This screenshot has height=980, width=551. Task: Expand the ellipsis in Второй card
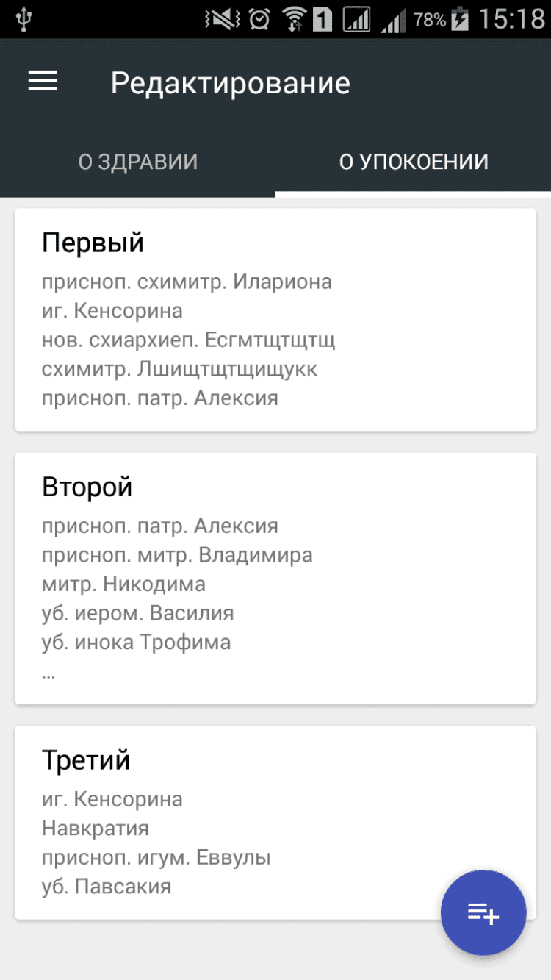pyautogui.click(x=48, y=672)
